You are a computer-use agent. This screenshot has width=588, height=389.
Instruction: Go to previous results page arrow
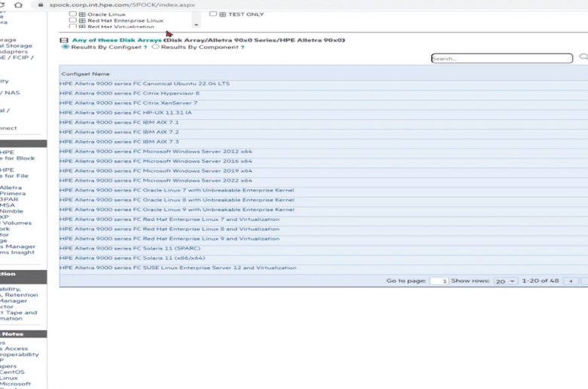pyautogui.click(x=571, y=281)
